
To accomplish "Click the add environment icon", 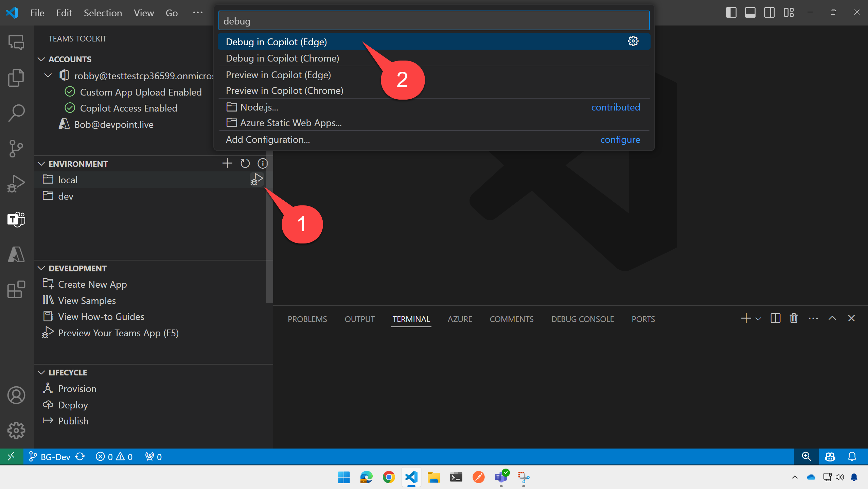I will (227, 163).
